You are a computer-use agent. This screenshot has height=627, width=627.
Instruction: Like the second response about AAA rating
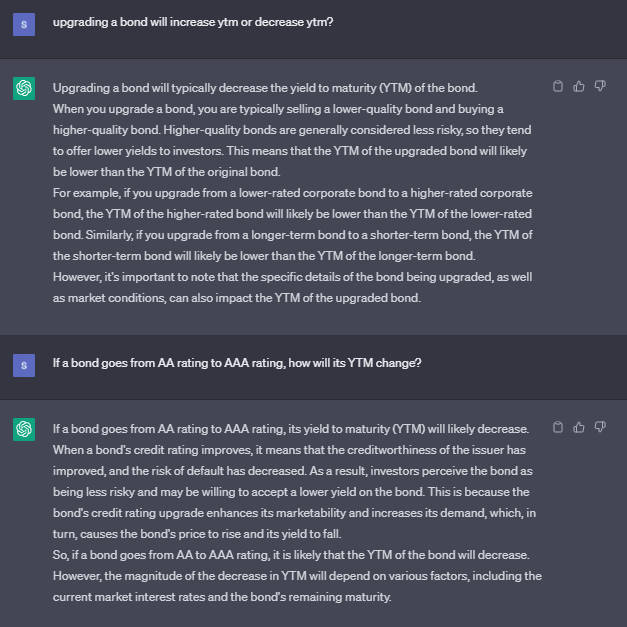[579, 427]
